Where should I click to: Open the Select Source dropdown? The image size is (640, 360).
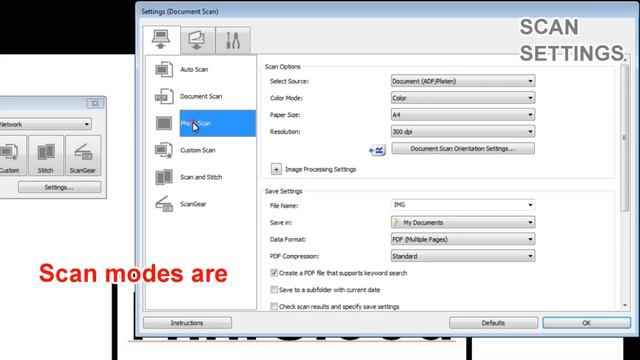pyautogui.click(x=463, y=81)
